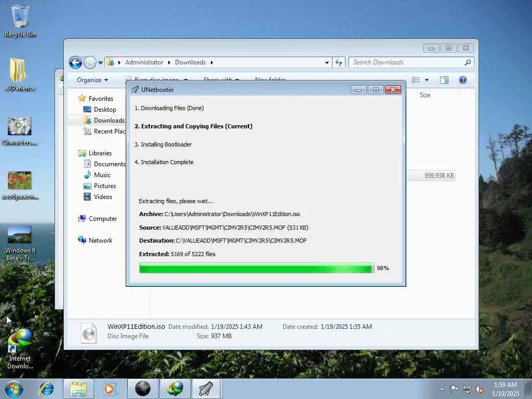This screenshot has height=399, width=532.
Task: Open Internet Download Manager desktop shortcut
Action: pos(20,349)
